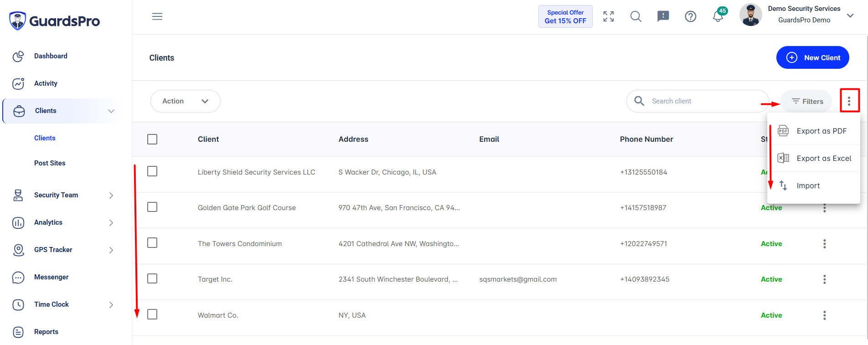The width and height of the screenshot is (868, 345).
Task: Sort by the Email column header
Action: (x=489, y=139)
